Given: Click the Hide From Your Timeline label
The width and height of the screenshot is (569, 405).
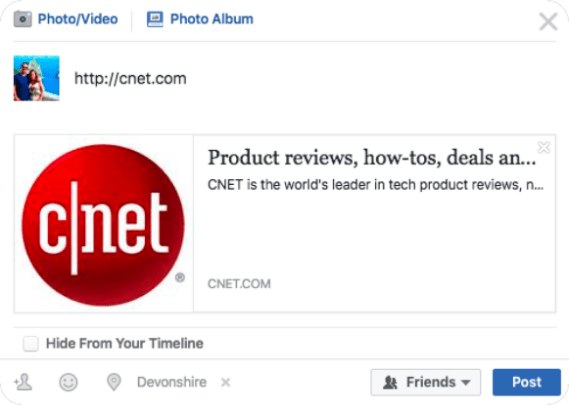Looking at the screenshot, I should 124,343.
